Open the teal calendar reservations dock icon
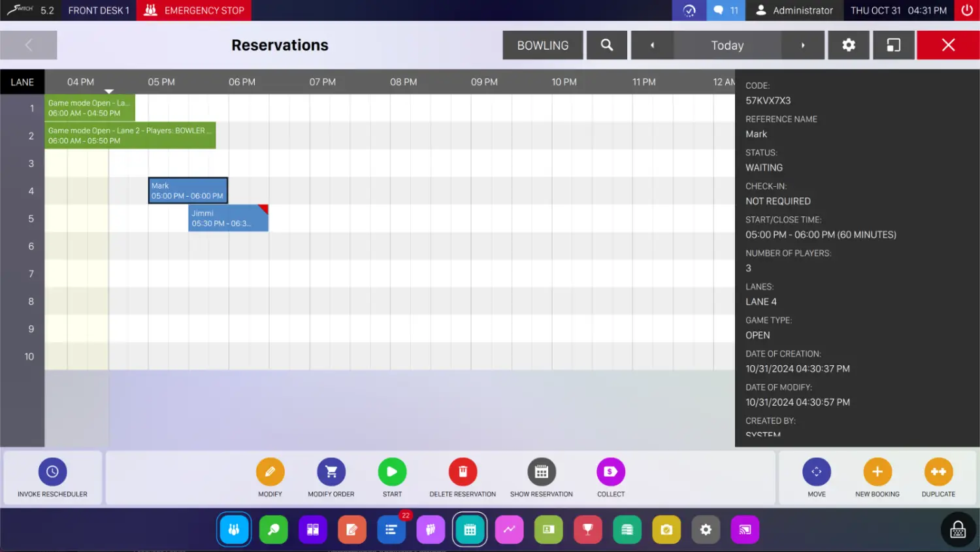980x552 pixels. [x=470, y=530]
